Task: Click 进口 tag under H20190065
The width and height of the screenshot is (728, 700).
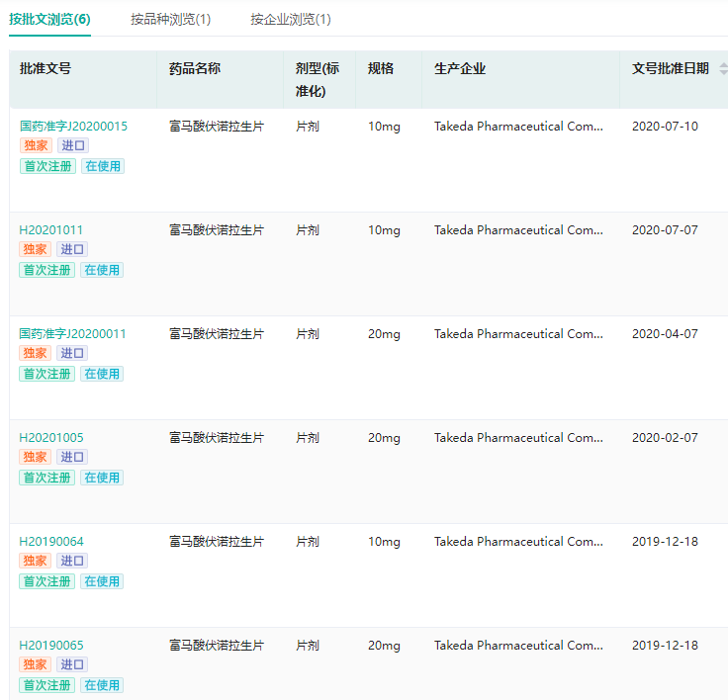Action: tap(72, 664)
